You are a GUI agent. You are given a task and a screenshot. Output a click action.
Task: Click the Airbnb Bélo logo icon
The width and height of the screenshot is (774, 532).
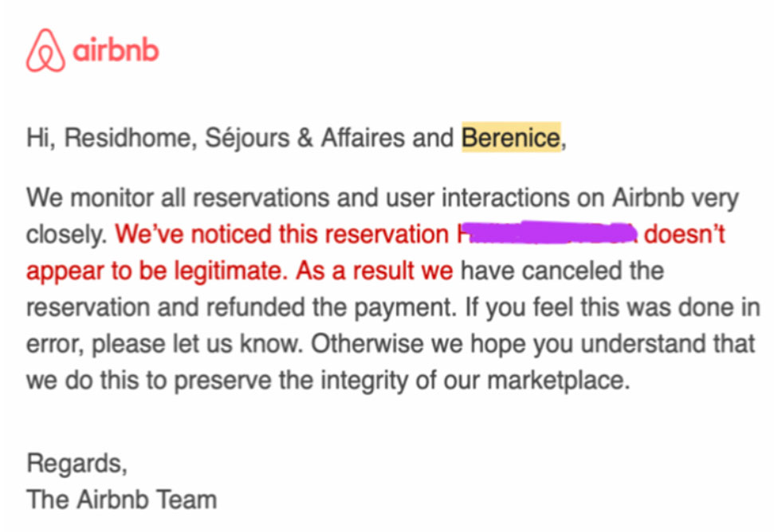(x=45, y=50)
